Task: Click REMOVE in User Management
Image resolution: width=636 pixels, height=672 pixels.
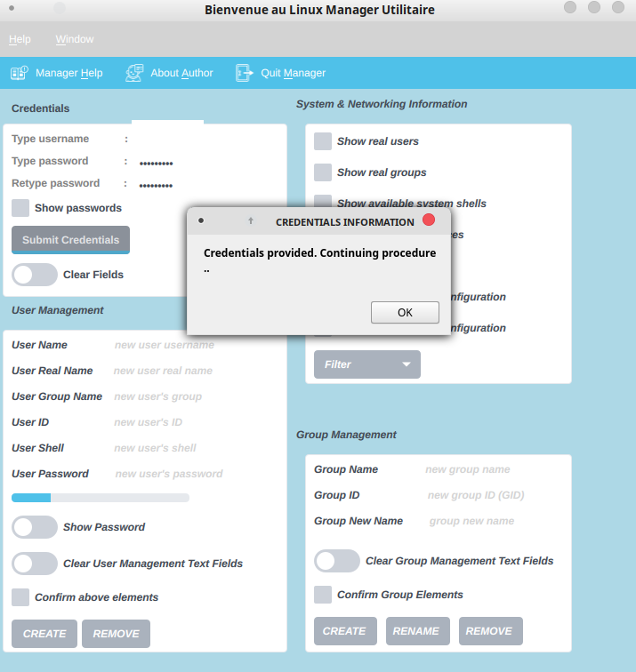Action: [x=116, y=634]
